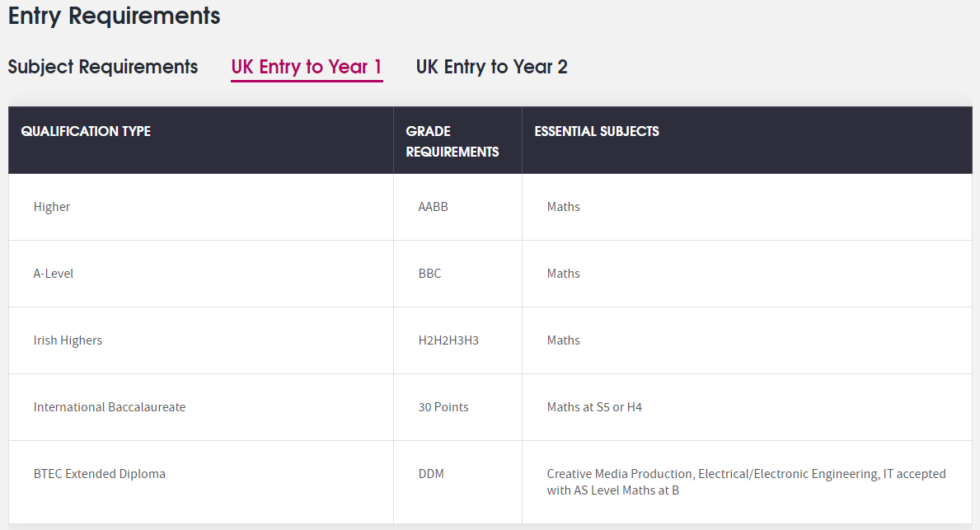980x530 pixels.
Task: Click the DDM grade requirement
Action: pos(431,474)
